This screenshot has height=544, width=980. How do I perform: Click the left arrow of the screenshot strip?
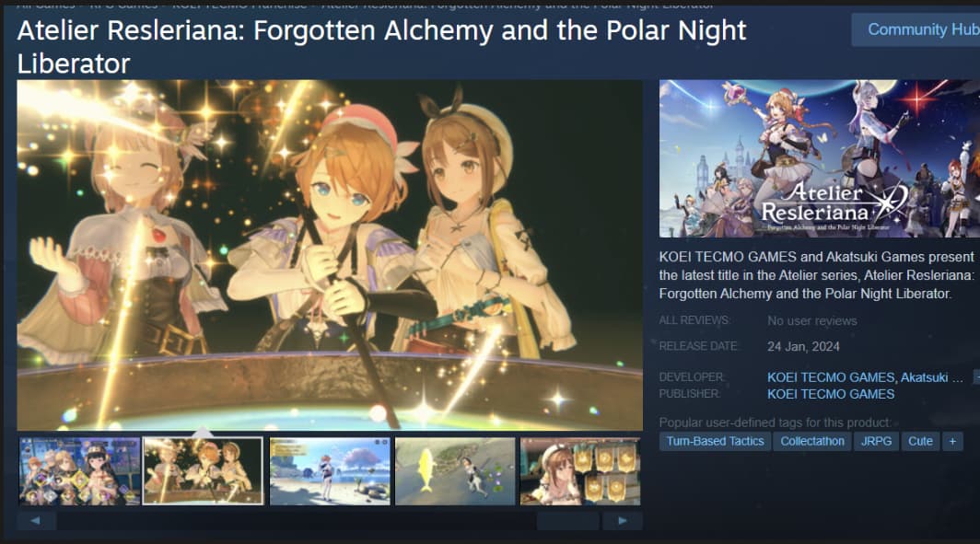[36, 520]
